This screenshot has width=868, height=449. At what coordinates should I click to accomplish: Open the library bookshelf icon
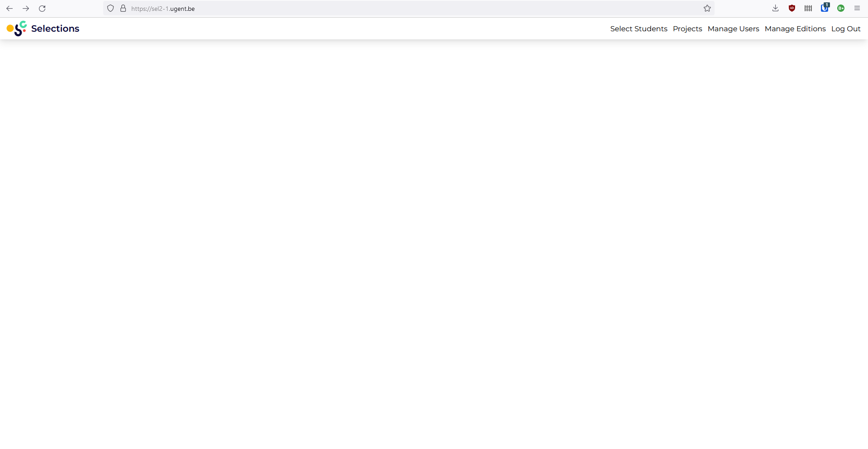point(808,8)
